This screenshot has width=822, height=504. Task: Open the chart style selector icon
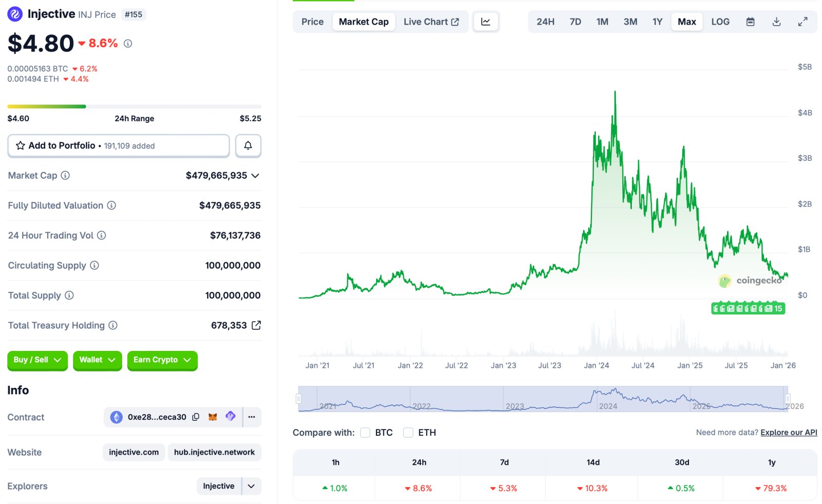(485, 22)
